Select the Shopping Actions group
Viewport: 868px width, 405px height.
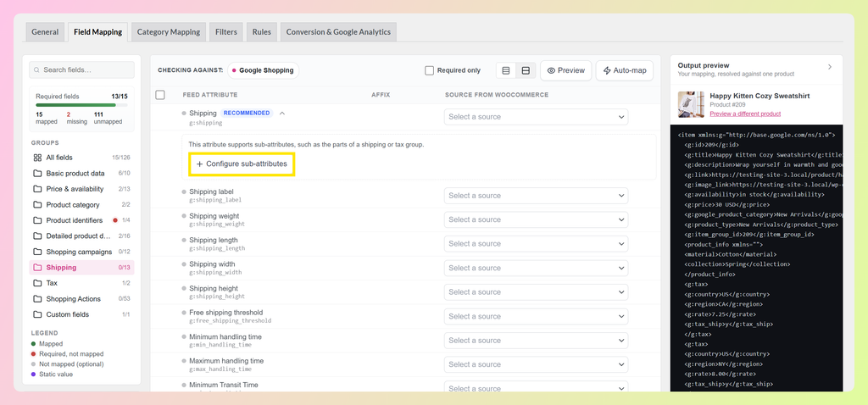tap(82, 299)
